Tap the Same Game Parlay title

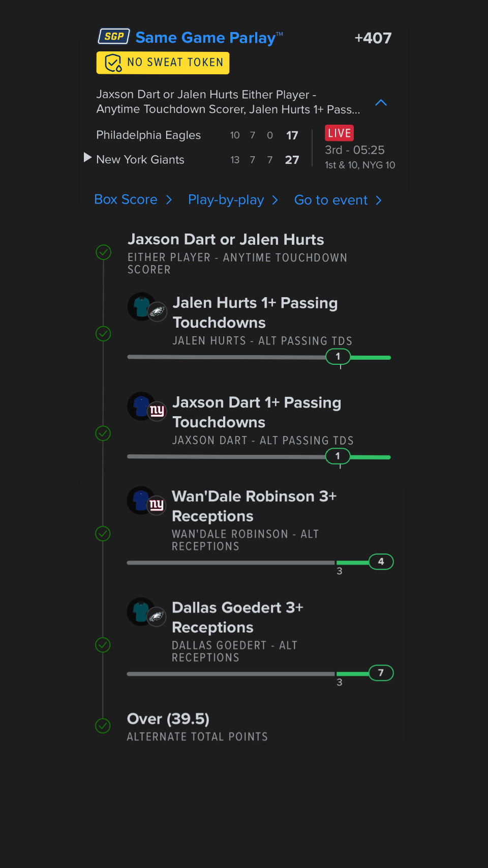206,38
